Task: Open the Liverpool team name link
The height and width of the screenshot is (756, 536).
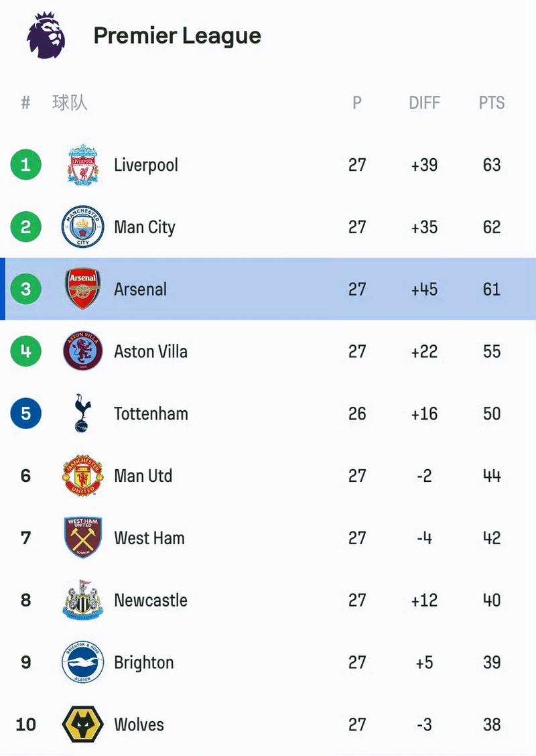Action: pos(146,166)
